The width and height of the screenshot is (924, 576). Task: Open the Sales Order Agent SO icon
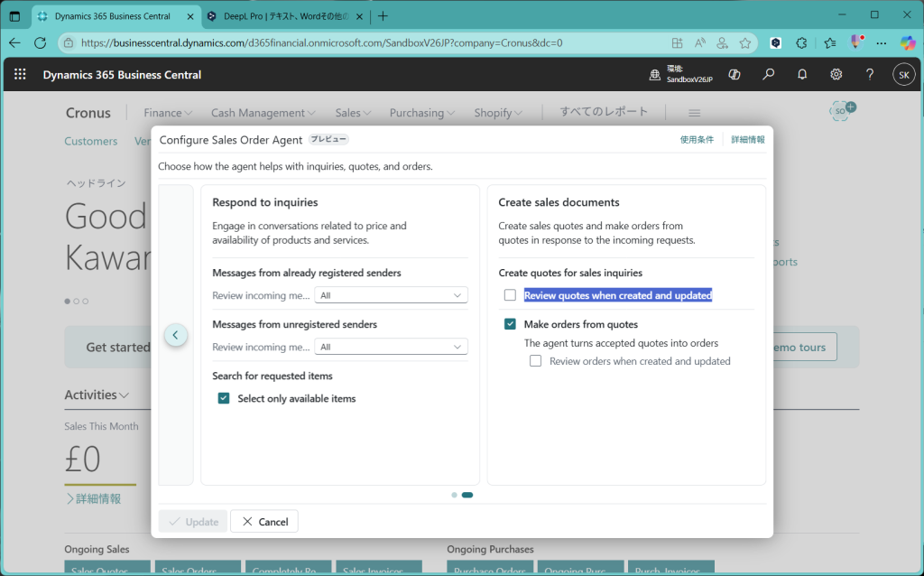click(842, 111)
